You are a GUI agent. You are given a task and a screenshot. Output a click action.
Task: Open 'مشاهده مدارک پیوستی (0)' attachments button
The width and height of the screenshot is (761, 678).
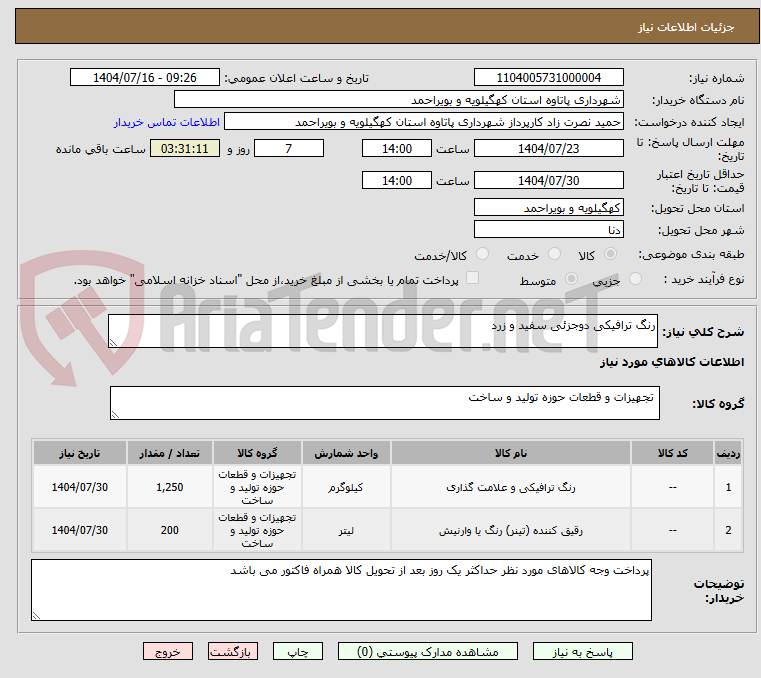(428, 651)
